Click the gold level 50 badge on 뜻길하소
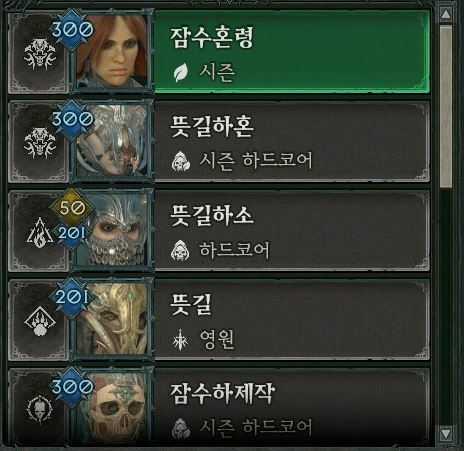The image size is (464, 451). 72,208
